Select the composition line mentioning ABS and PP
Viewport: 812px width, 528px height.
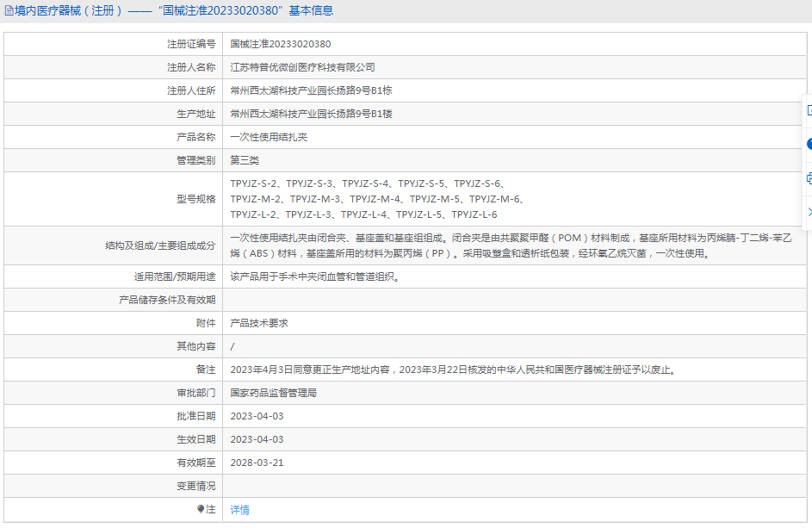tap(470, 253)
